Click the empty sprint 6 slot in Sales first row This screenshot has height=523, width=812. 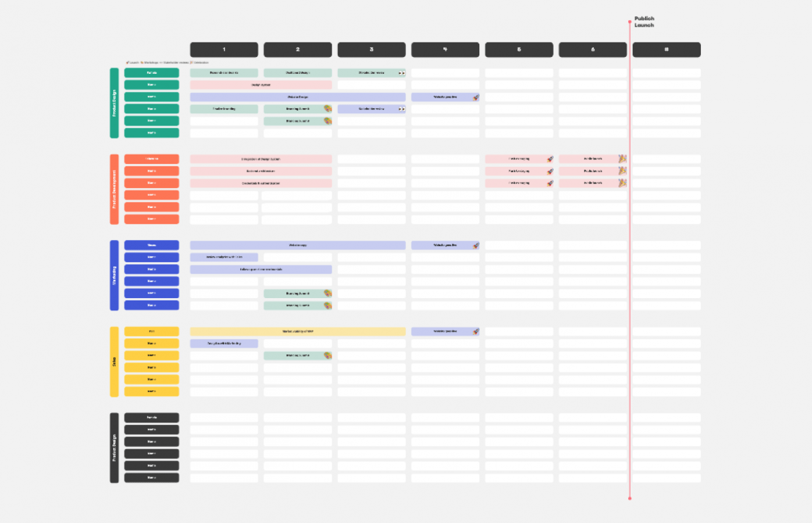click(593, 331)
